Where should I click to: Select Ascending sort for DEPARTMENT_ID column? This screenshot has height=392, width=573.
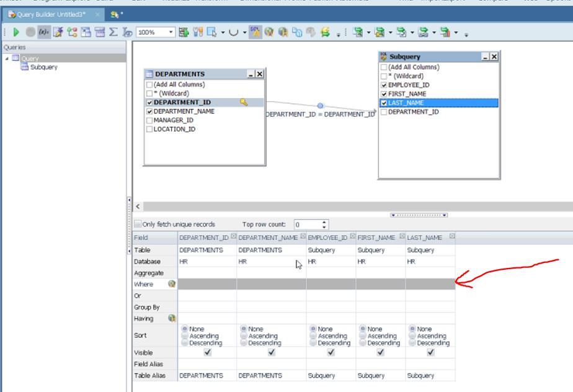[185, 336]
